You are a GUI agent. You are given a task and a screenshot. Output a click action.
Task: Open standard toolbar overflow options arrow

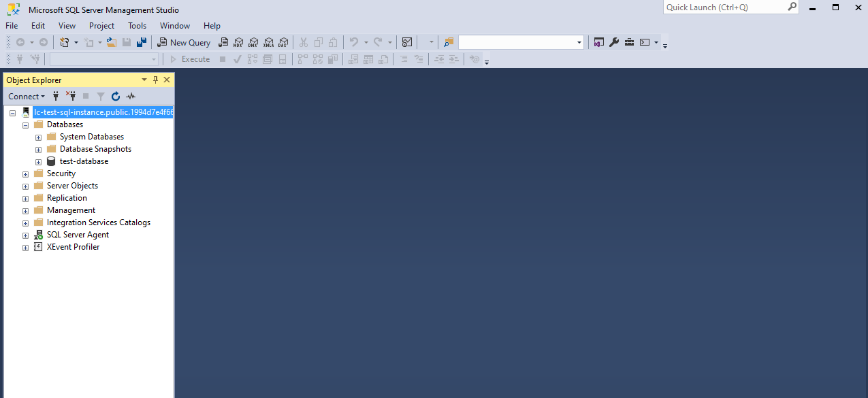point(665,45)
